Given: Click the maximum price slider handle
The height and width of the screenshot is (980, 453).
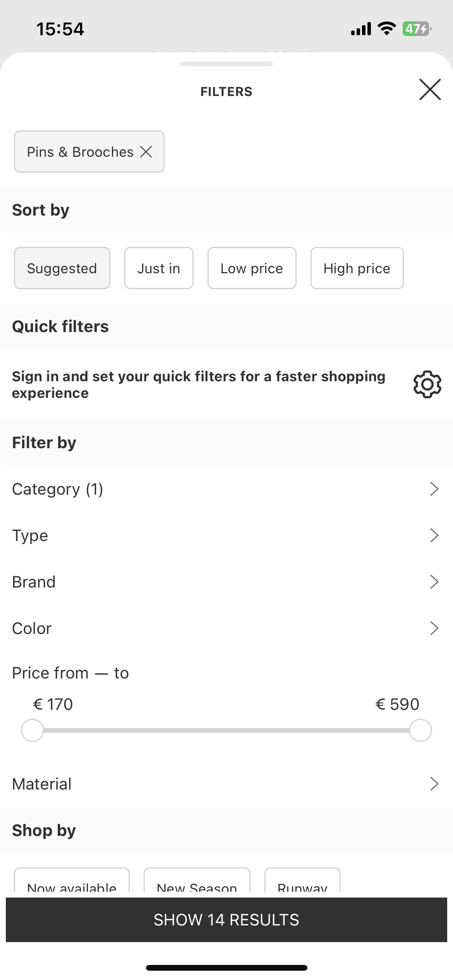Looking at the screenshot, I should 420,730.
